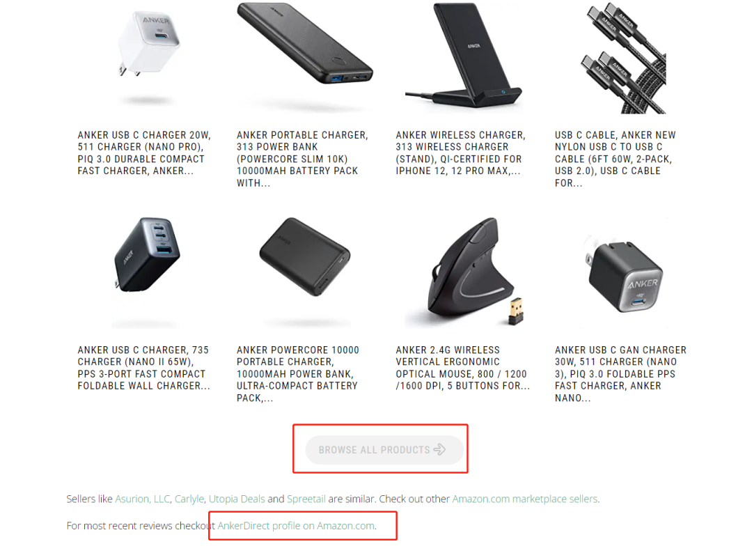Open the Carlyle seller link

pos(189,499)
